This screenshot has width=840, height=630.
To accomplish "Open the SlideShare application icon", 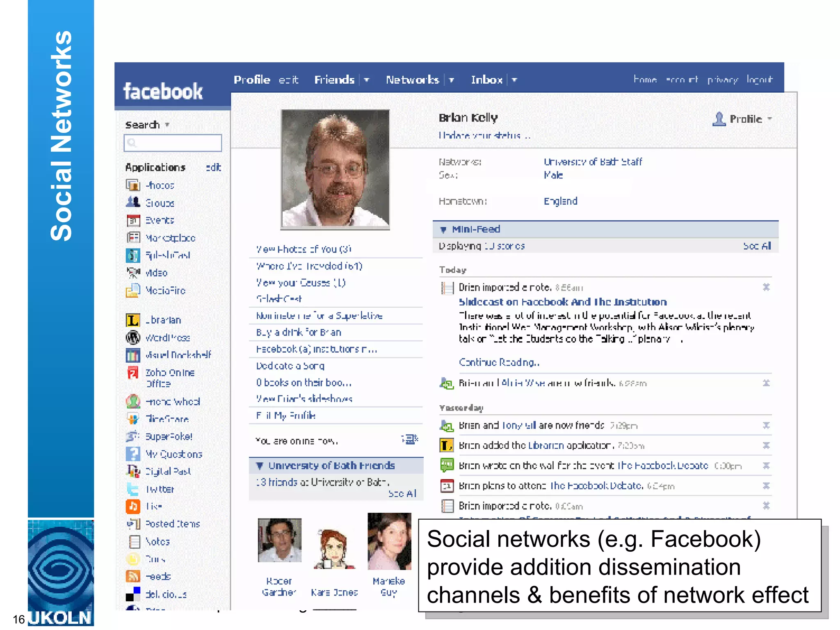I will [x=132, y=419].
